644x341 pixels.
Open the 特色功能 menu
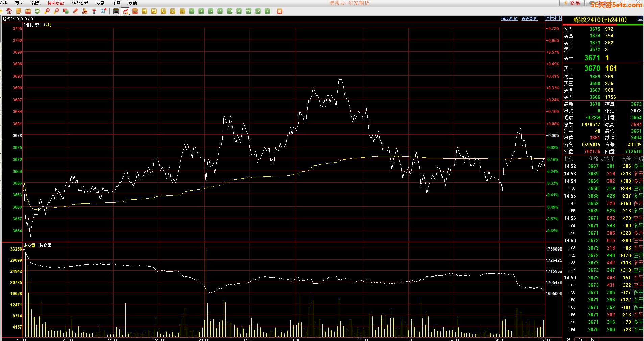coord(55,3)
